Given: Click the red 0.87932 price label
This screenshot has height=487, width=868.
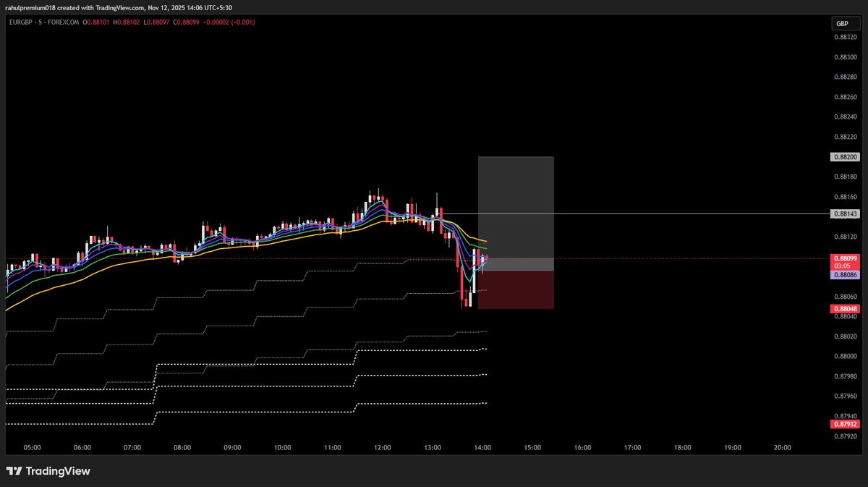Looking at the screenshot, I should point(845,424).
